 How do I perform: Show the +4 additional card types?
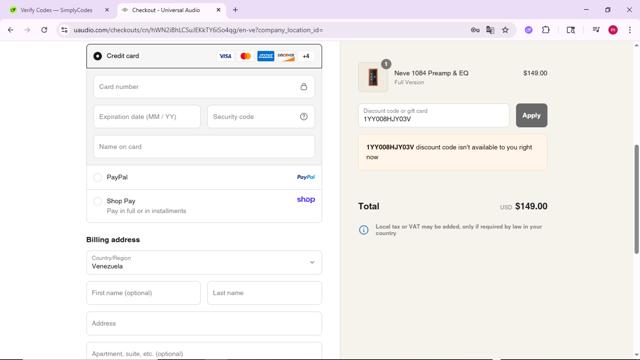click(306, 56)
